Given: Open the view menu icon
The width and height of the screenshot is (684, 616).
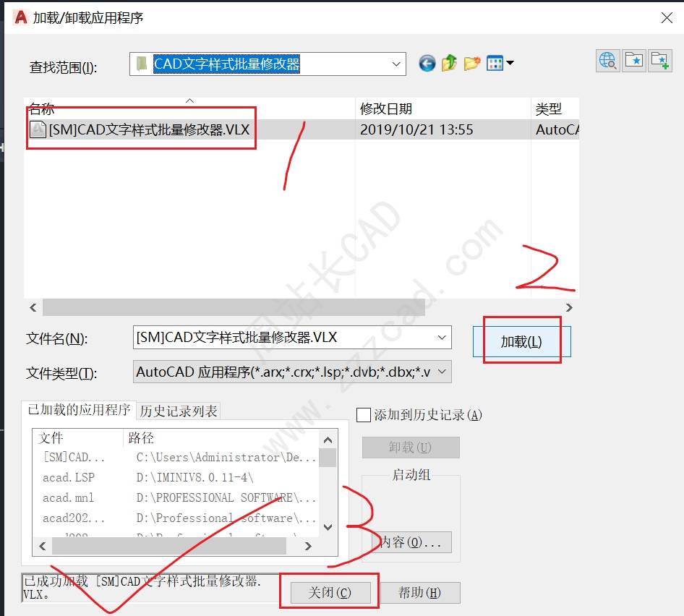Looking at the screenshot, I should pyautogui.click(x=500, y=64).
